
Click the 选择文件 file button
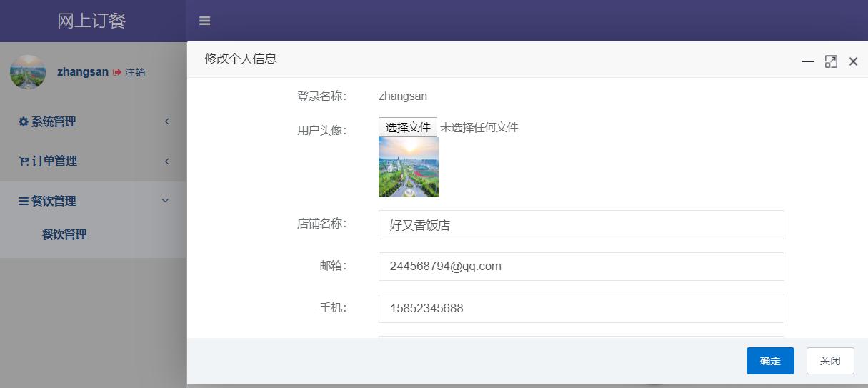(x=407, y=127)
